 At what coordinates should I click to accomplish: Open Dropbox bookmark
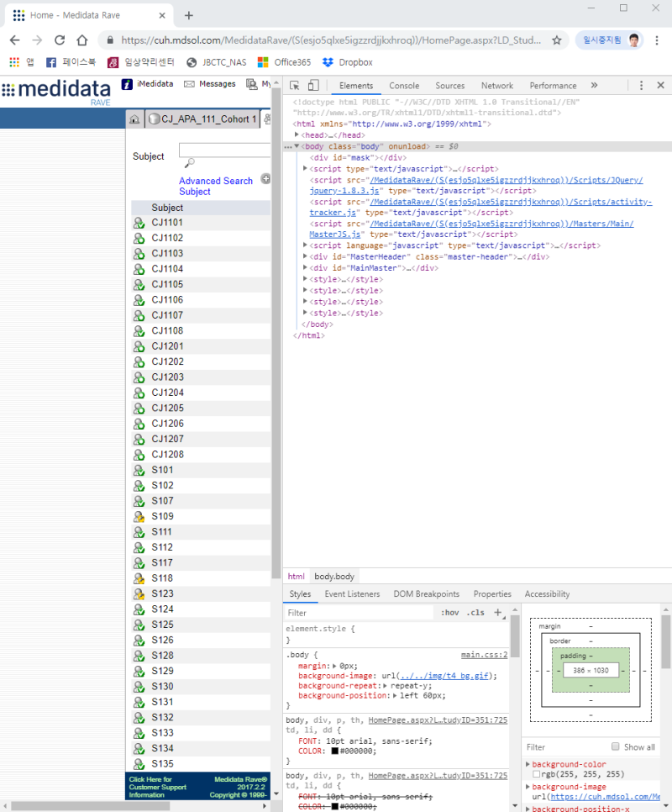[x=347, y=62]
